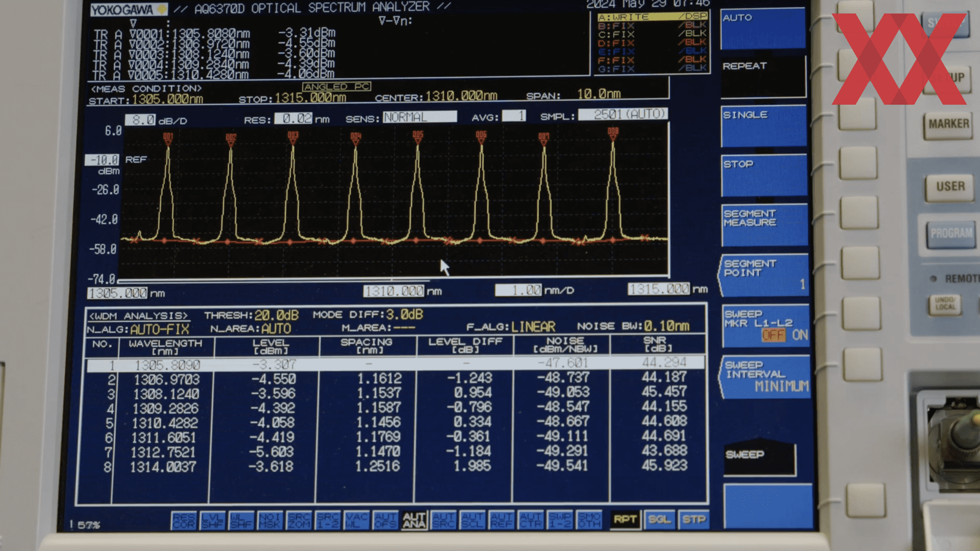The image size is (980, 551).
Task: Click the SMOOTH status indicator
Action: [x=589, y=520]
